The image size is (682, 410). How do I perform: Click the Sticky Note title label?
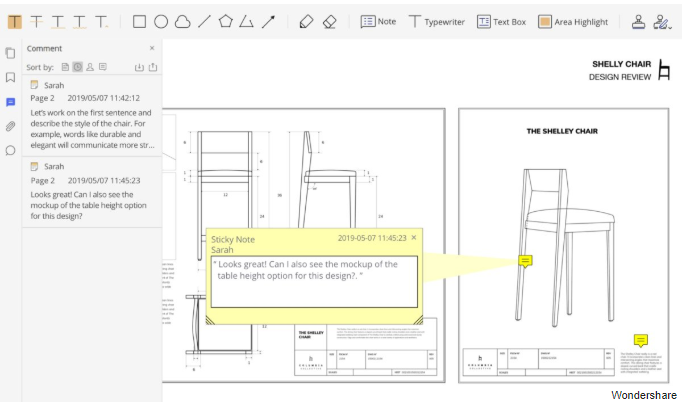coord(233,239)
